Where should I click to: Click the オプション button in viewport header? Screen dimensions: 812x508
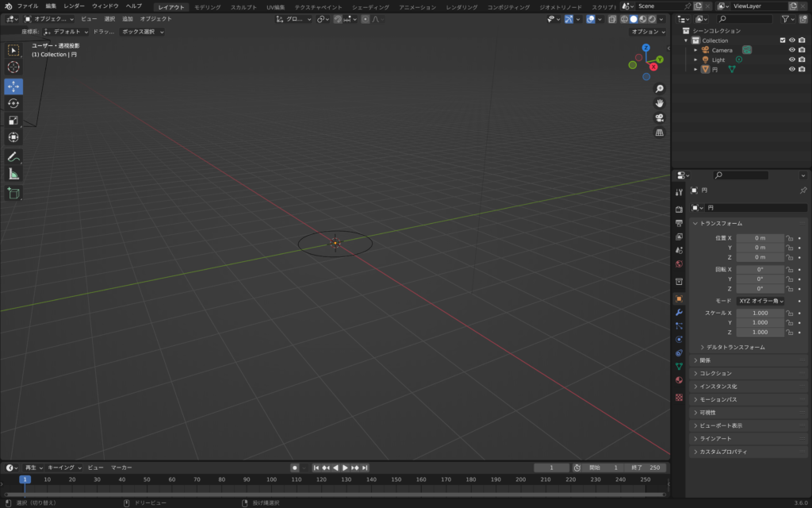(647, 32)
